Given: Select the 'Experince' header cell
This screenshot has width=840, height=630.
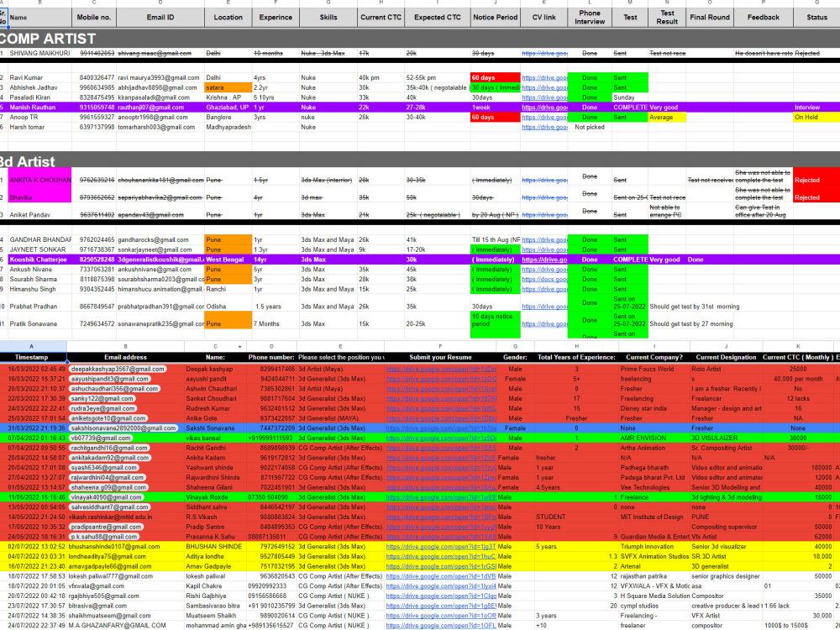Looking at the screenshot, I should (276, 17).
